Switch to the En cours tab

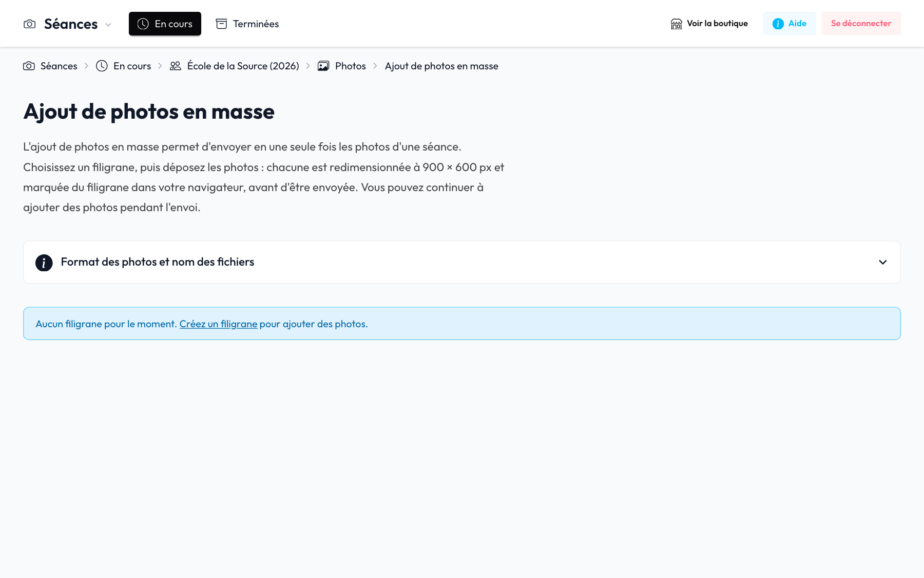click(x=165, y=24)
